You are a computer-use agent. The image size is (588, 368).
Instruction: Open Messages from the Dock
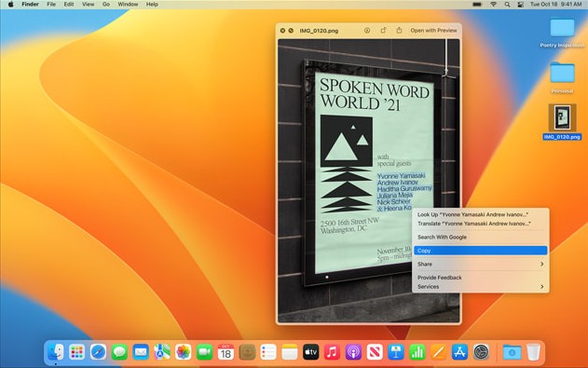(x=119, y=352)
